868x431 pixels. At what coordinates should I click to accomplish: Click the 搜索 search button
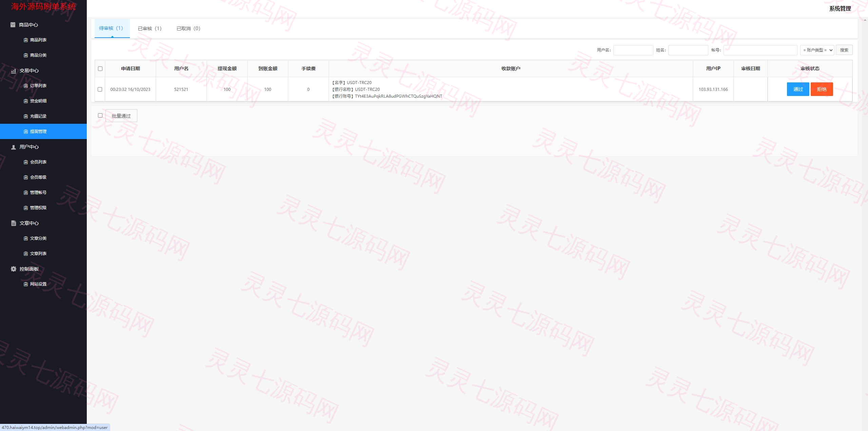pos(844,50)
